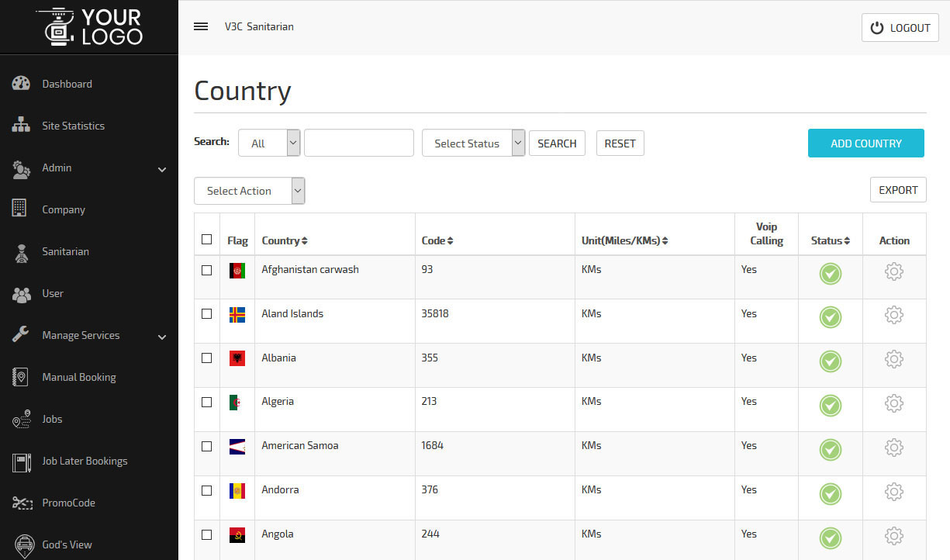Viewport: 950px width, 560px height.
Task: Click the search text input field
Action: (x=359, y=143)
